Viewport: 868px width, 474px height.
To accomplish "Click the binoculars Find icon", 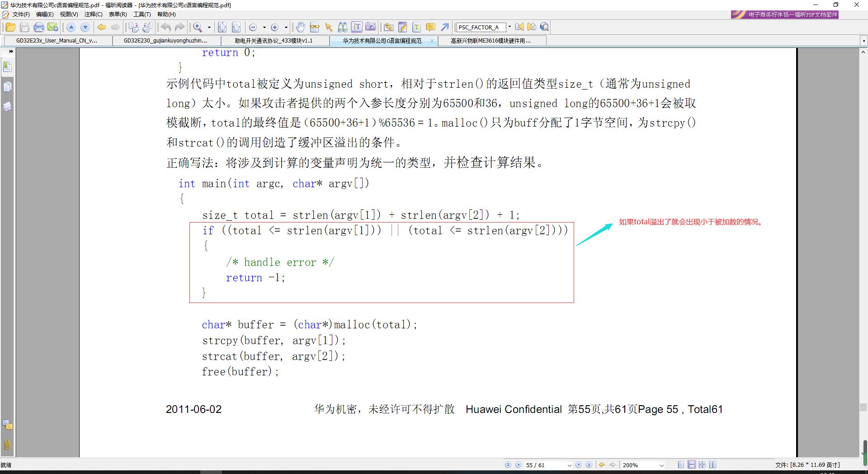I will point(343,27).
